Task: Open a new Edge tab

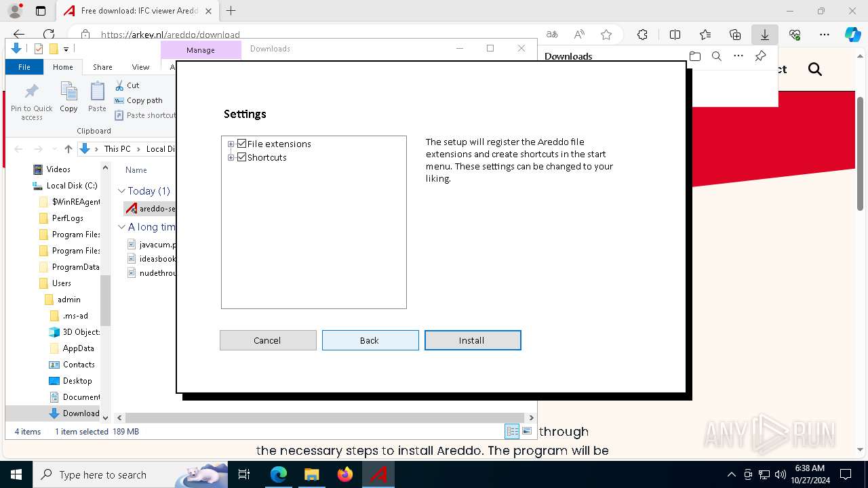Action: click(x=231, y=11)
